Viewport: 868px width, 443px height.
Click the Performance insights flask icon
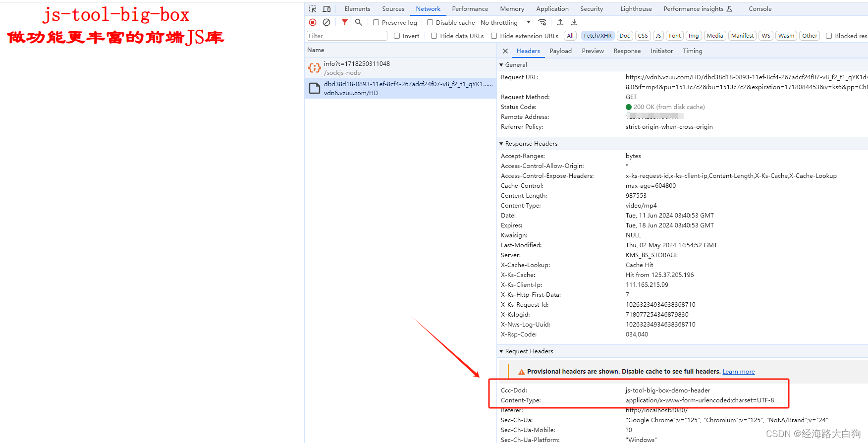(729, 9)
